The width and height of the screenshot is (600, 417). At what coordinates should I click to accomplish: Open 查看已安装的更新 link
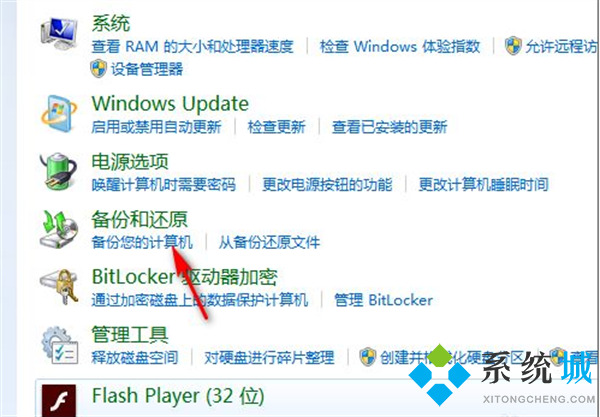390,127
